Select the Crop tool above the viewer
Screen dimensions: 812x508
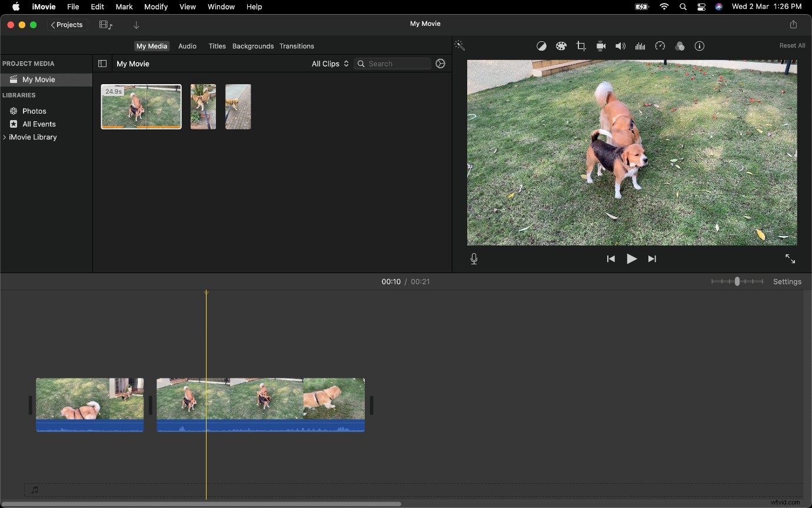point(581,46)
